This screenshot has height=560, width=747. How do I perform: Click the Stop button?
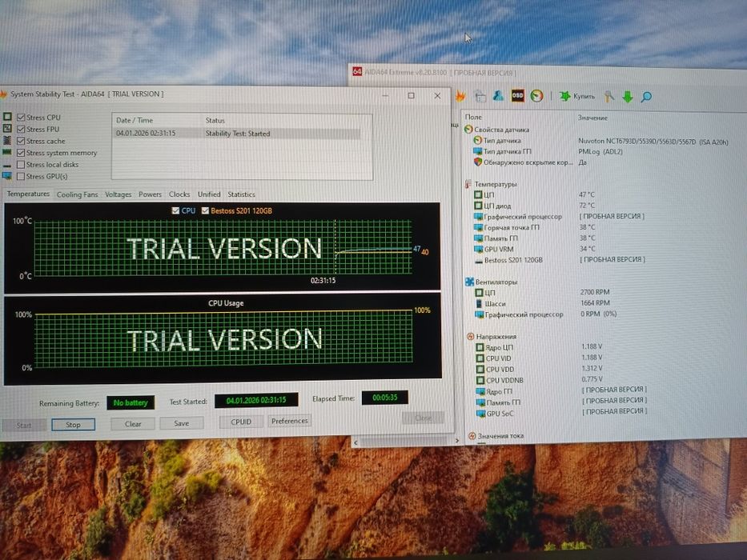(x=74, y=424)
